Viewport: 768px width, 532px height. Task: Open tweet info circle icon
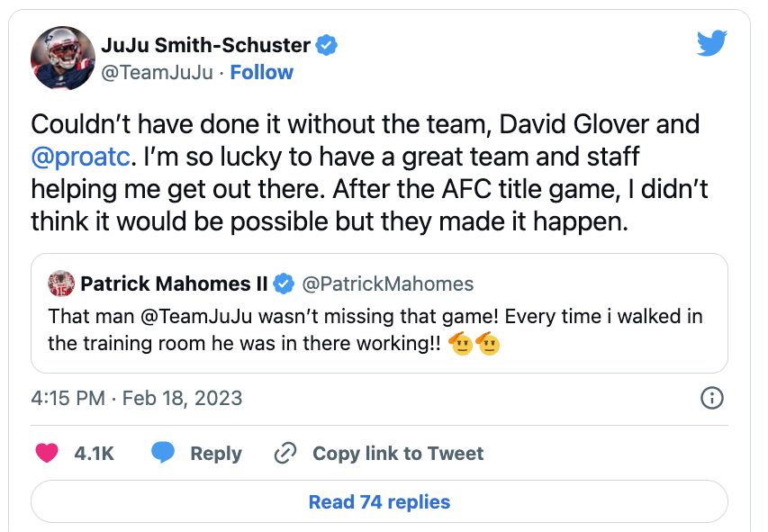(711, 398)
